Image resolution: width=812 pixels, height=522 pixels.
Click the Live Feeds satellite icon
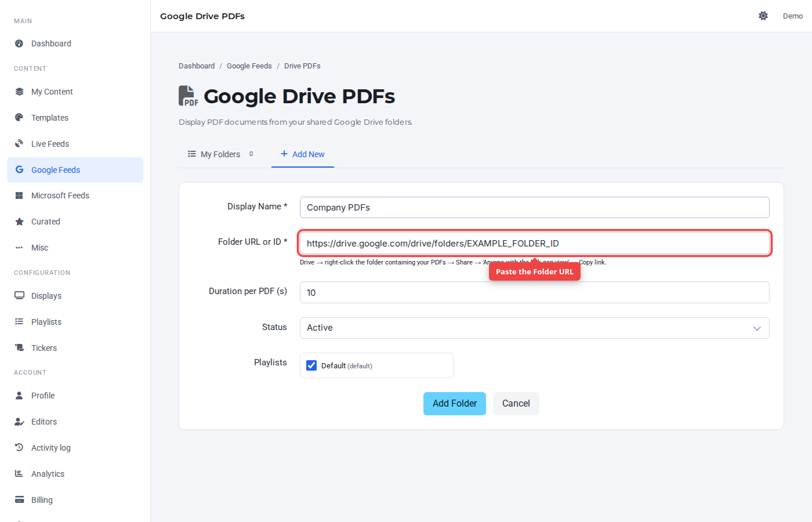[19, 144]
